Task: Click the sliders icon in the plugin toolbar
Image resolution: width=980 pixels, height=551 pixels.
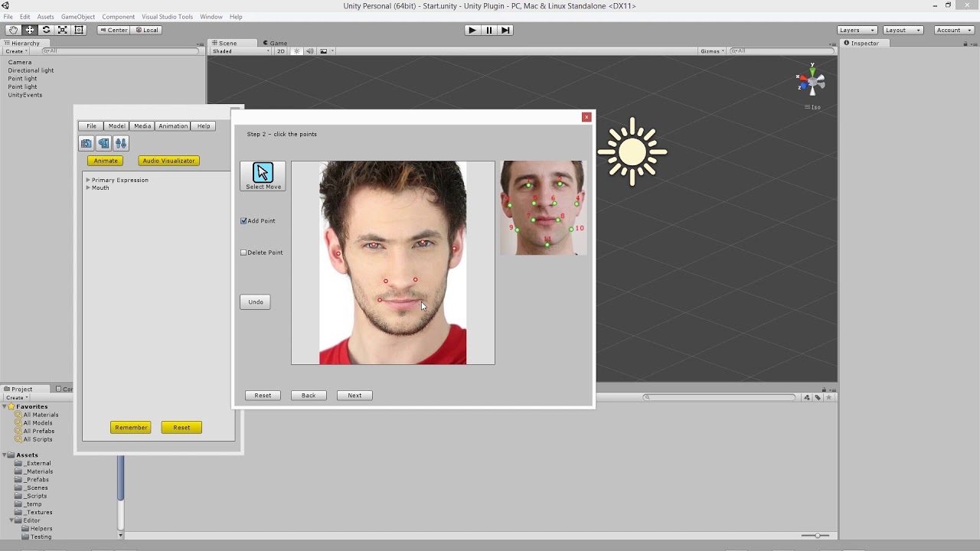Action: [x=120, y=143]
